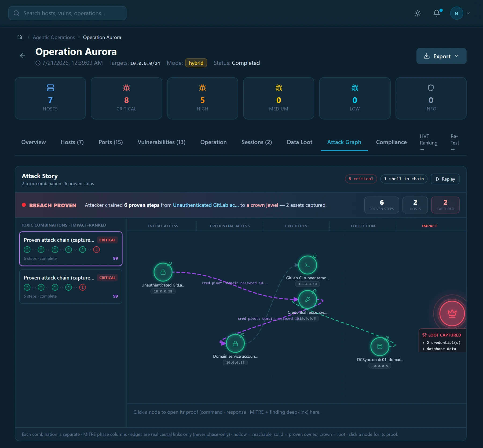The width and height of the screenshot is (483, 448).
Task: Click the Execution column header
Action: coord(296,226)
